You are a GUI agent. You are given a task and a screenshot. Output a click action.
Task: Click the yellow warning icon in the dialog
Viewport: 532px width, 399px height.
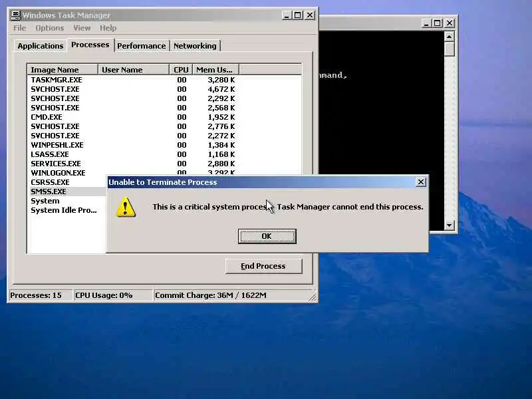[126, 207]
